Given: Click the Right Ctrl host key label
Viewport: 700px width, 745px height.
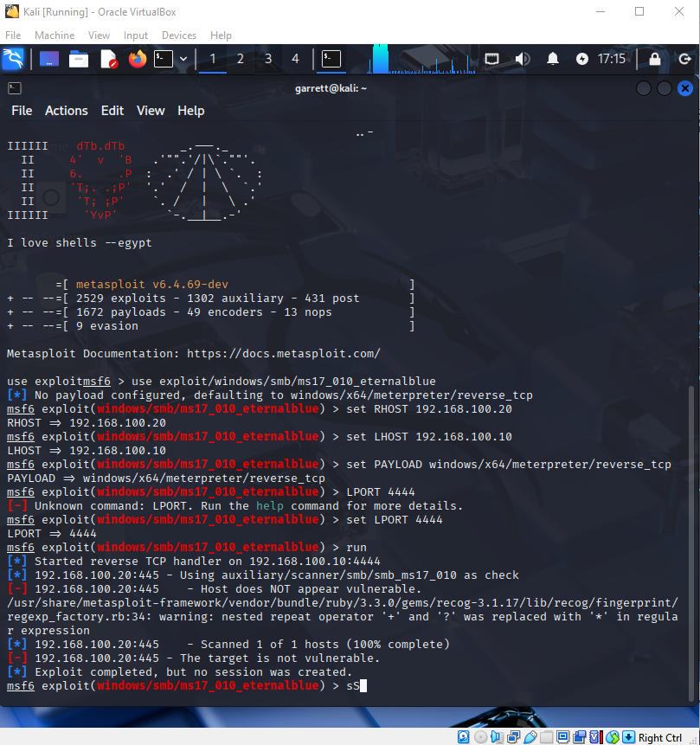Looking at the screenshot, I should [660, 737].
